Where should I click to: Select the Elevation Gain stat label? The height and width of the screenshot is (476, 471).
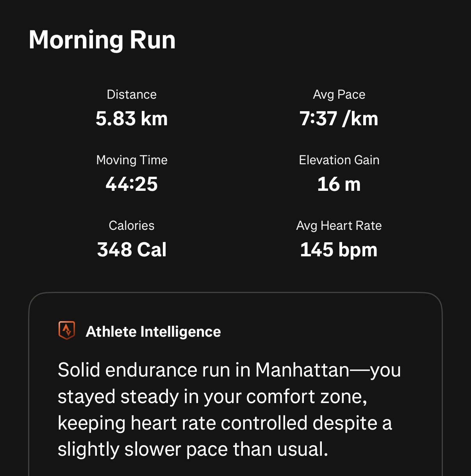click(x=339, y=160)
